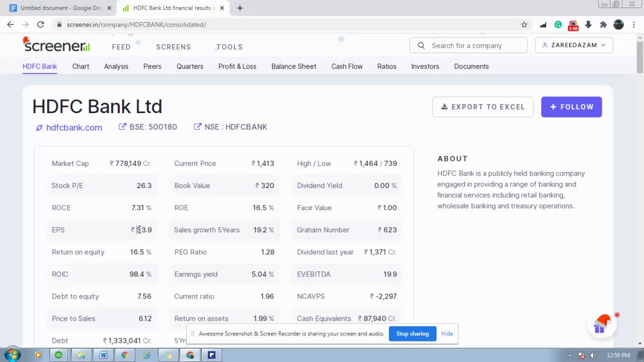Jump to Investors section

[425, 66]
